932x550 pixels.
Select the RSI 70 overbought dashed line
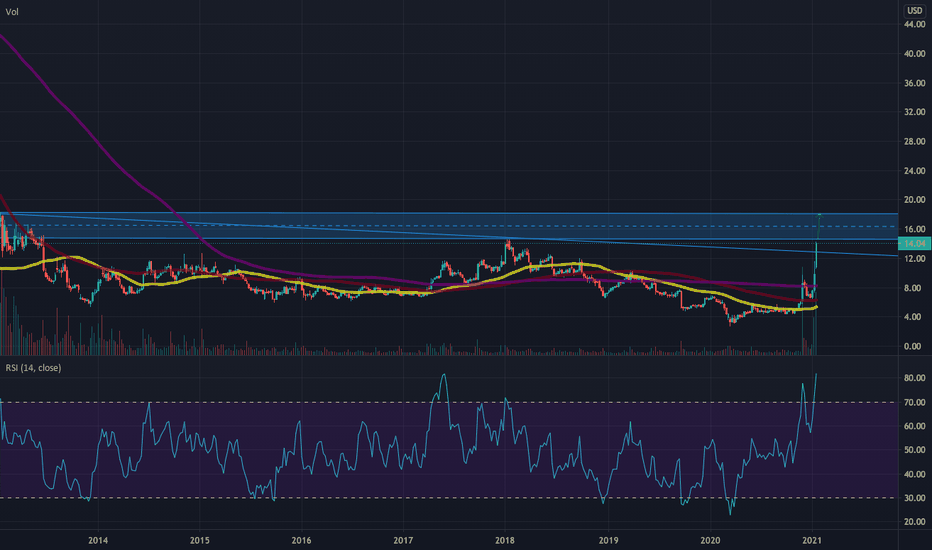point(449,403)
